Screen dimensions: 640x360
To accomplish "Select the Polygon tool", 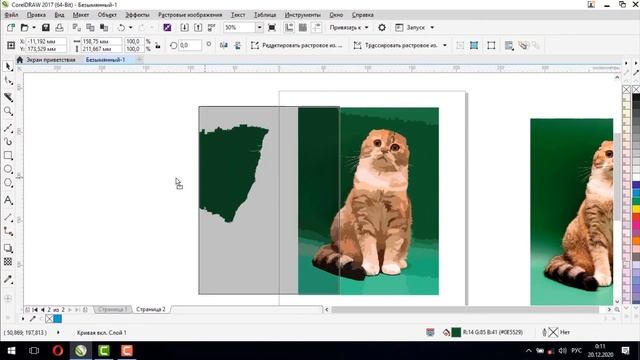I will pyautogui.click(x=8, y=183).
